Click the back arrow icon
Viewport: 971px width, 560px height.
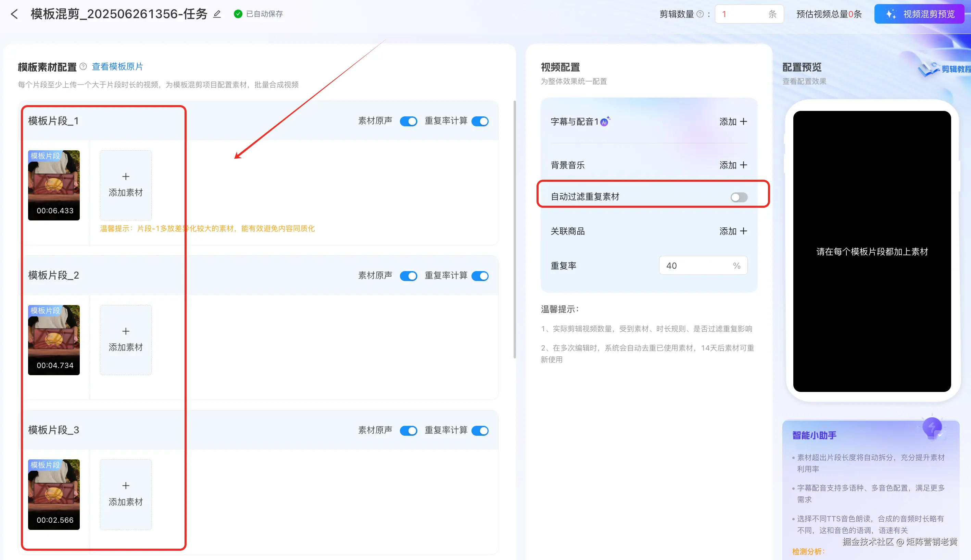click(14, 14)
